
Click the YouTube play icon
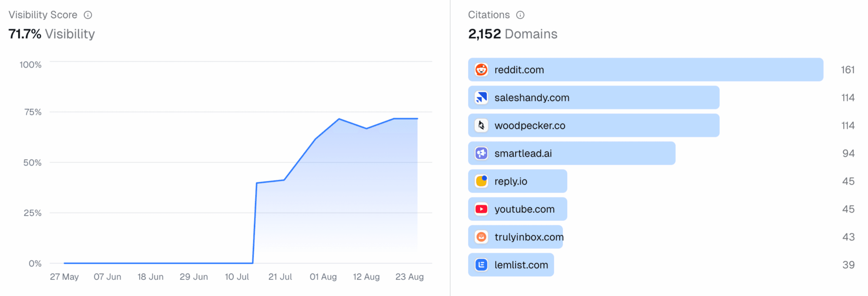click(481, 209)
